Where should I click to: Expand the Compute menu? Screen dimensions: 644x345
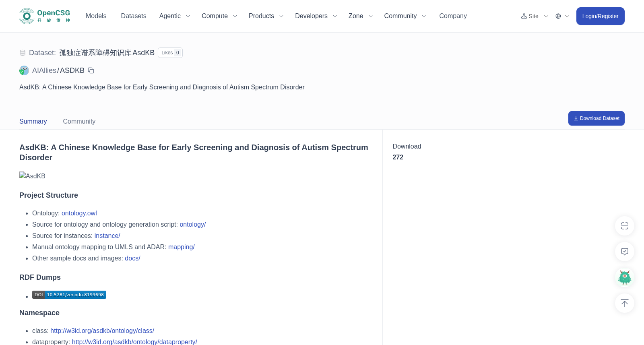[219, 16]
